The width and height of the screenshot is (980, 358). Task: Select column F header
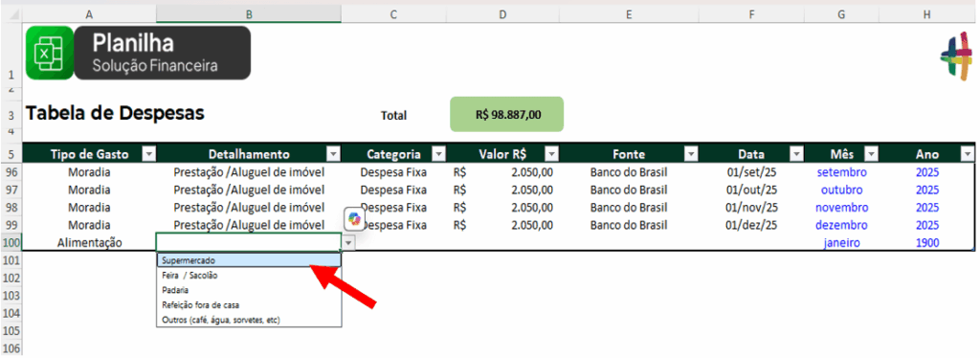pos(750,14)
